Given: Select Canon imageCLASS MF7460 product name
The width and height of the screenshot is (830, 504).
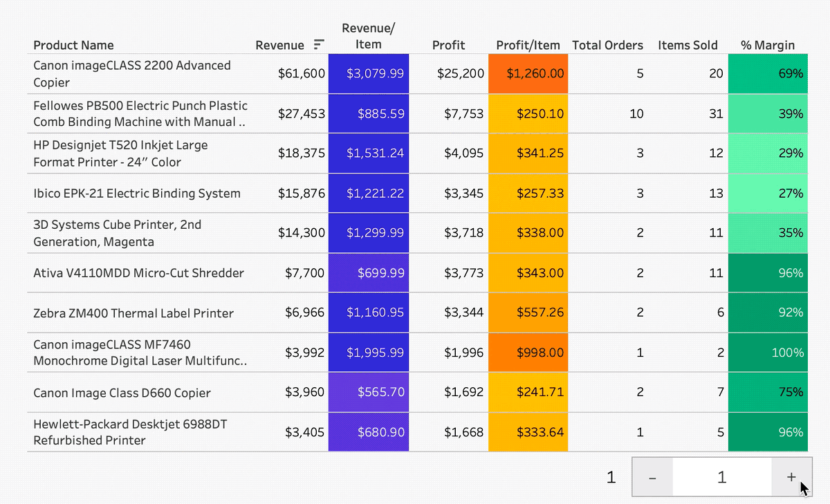Looking at the screenshot, I should 140,353.
